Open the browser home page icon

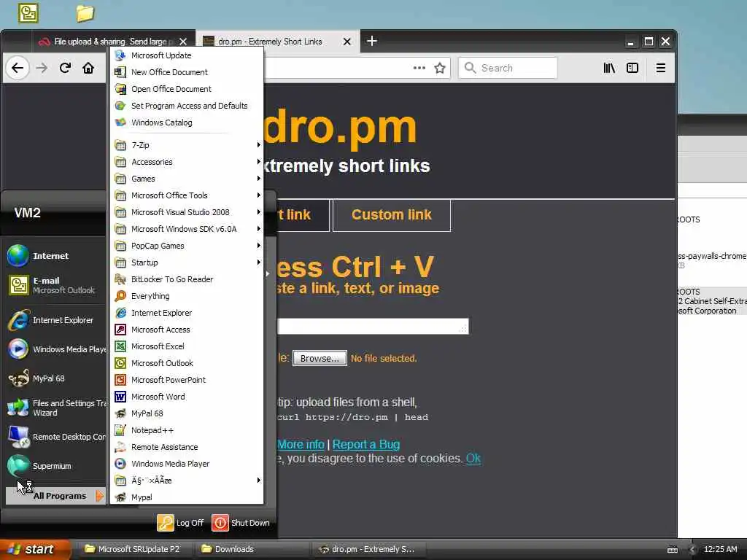point(88,68)
